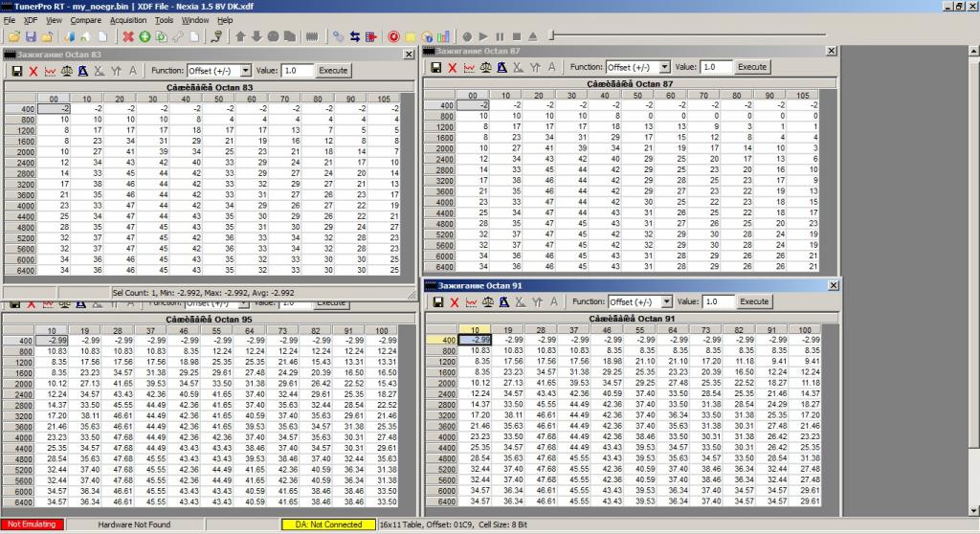
Task: Open the Function combo box in Octan 91 window
Action: click(667, 301)
